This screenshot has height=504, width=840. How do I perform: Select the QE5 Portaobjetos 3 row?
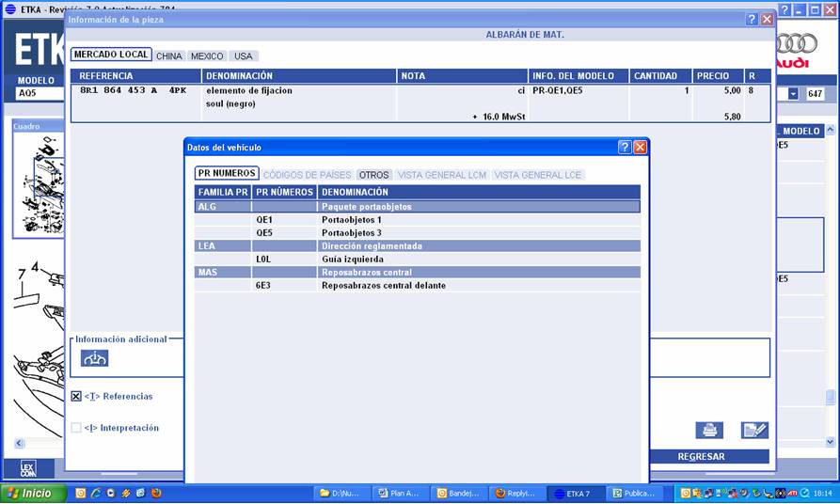pyautogui.click(x=418, y=233)
